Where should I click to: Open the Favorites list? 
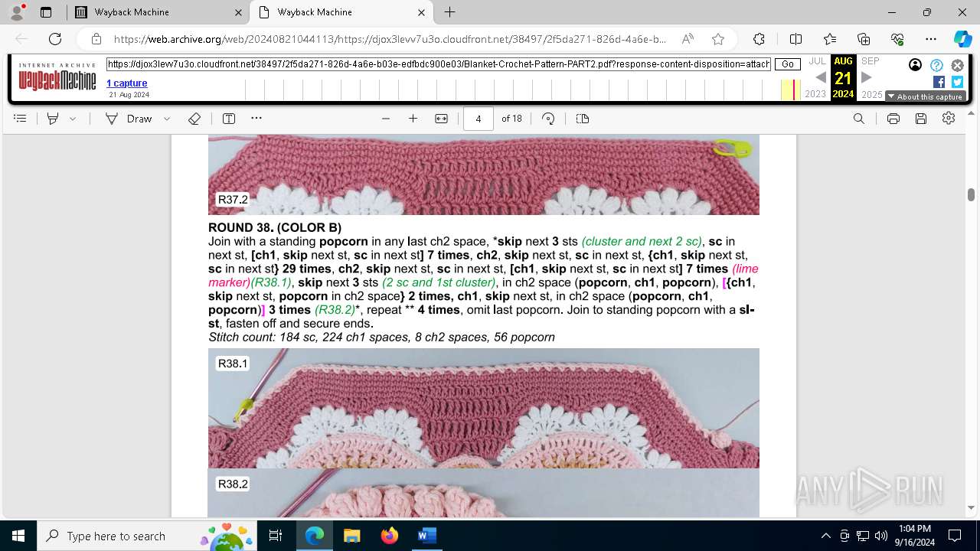tap(830, 39)
